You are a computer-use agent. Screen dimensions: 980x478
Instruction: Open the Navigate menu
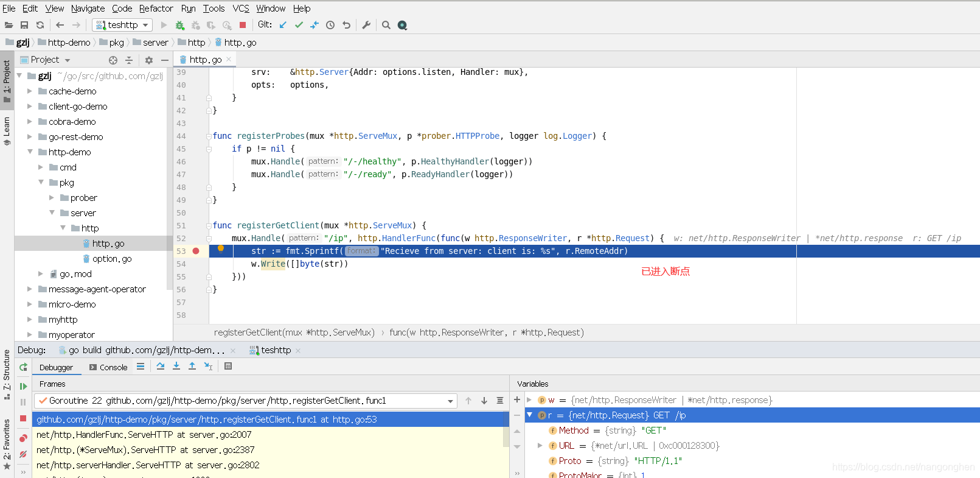88,9
